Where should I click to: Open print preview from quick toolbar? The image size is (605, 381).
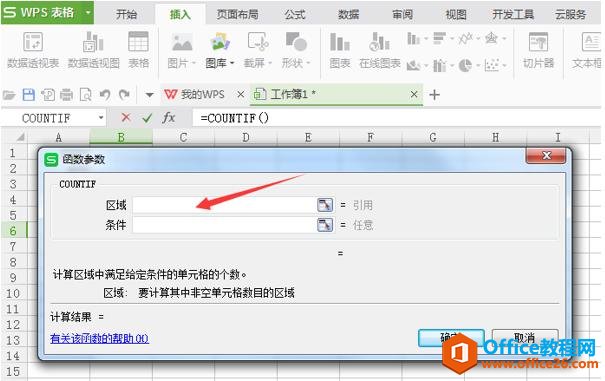[x=86, y=95]
